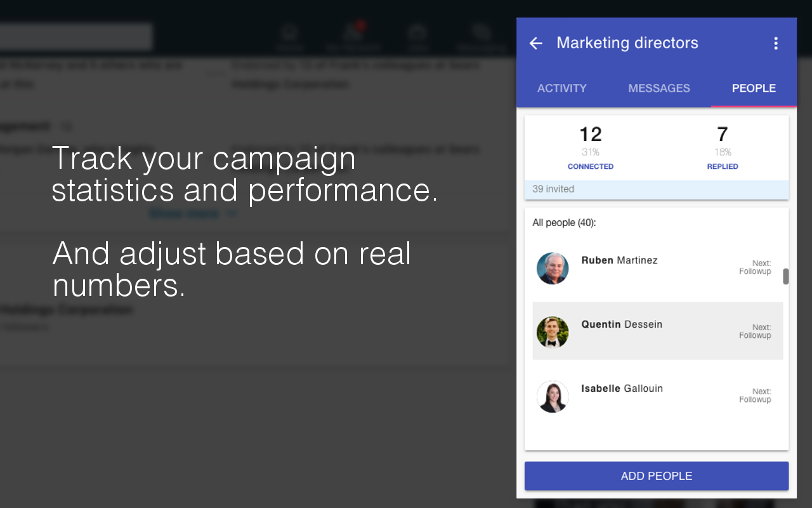812x508 pixels.
Task: Open the campaign overflow menu (three dots)
Action: click(776, 43)
